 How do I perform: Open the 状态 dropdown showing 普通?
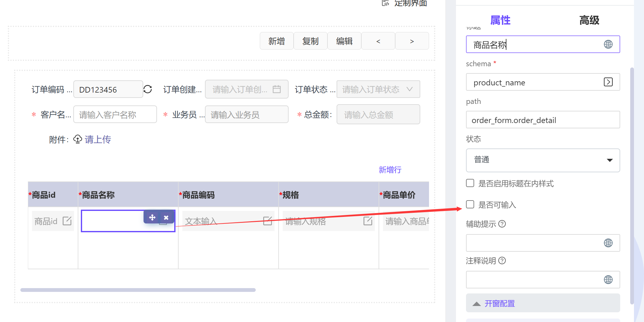543,160
